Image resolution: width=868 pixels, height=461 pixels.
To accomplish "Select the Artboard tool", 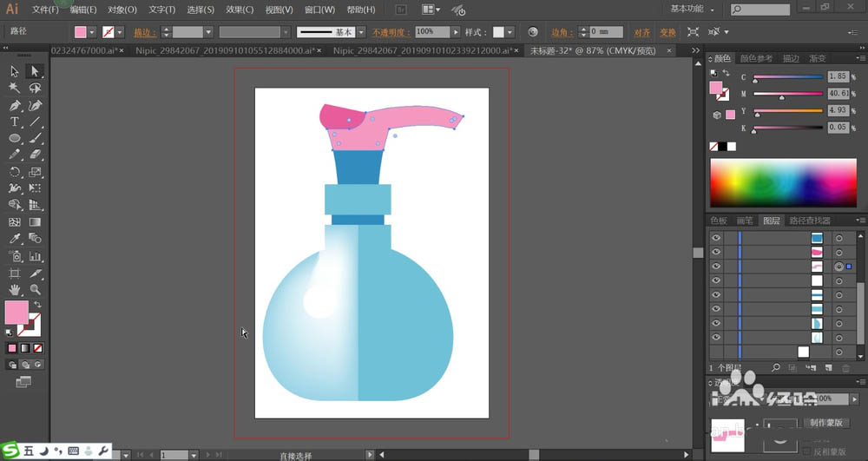I will point(15,273).
